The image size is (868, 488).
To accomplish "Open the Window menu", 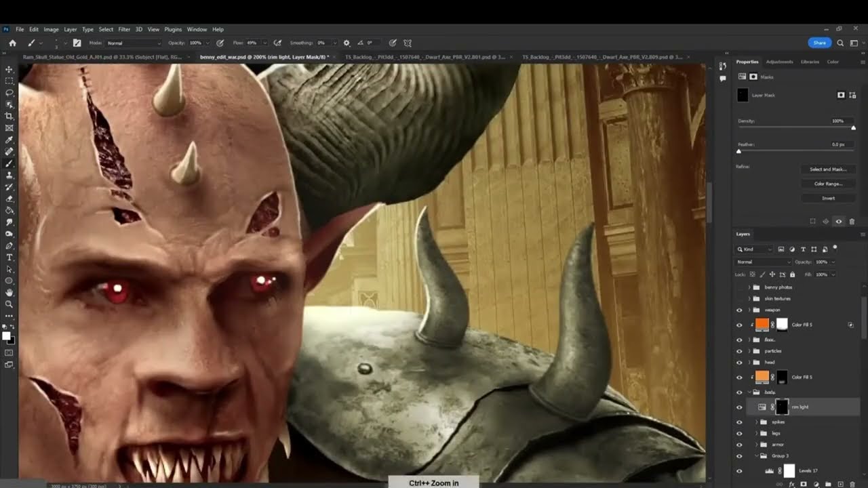I will 197,29.
